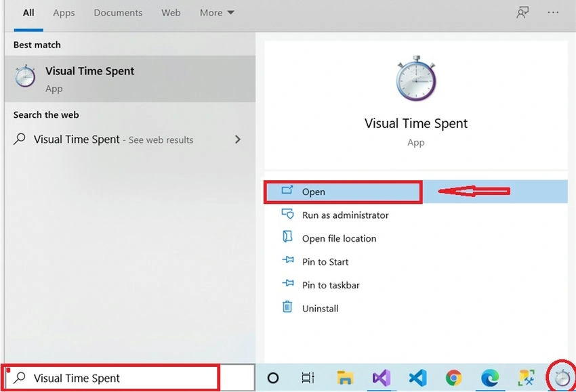Launch Microsoft Edge from taskbar

pos(490,378)
